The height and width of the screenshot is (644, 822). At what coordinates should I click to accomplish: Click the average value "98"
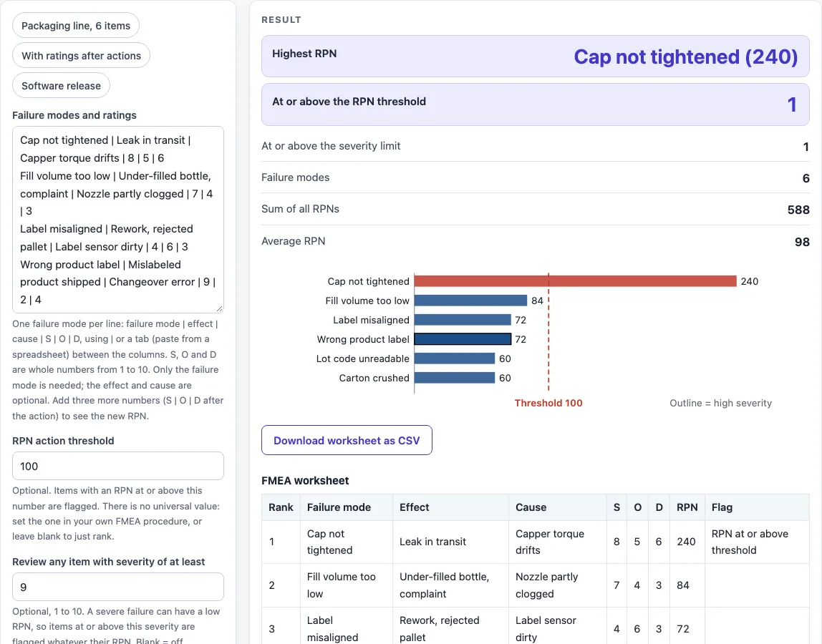802,242
